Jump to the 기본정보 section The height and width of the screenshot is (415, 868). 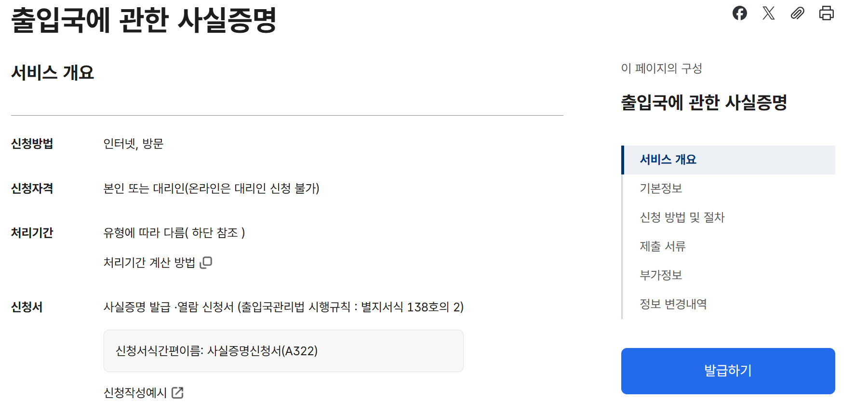[x=661, y=188]
